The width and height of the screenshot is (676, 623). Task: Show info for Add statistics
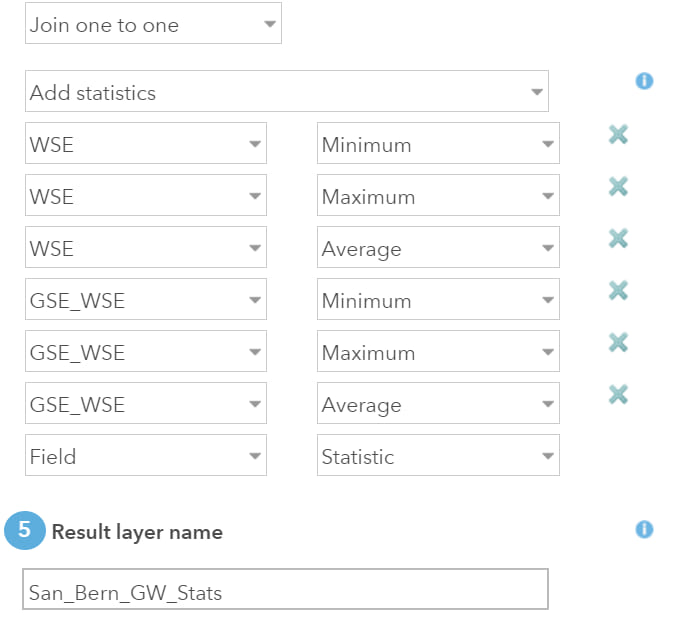(x=644, y=81)
